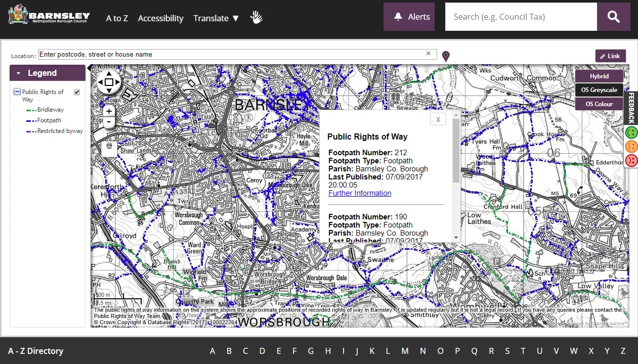Screen dimensions: 638x364
Task: Open letter P in A-Z Directory
Action: tap(457, 351)
